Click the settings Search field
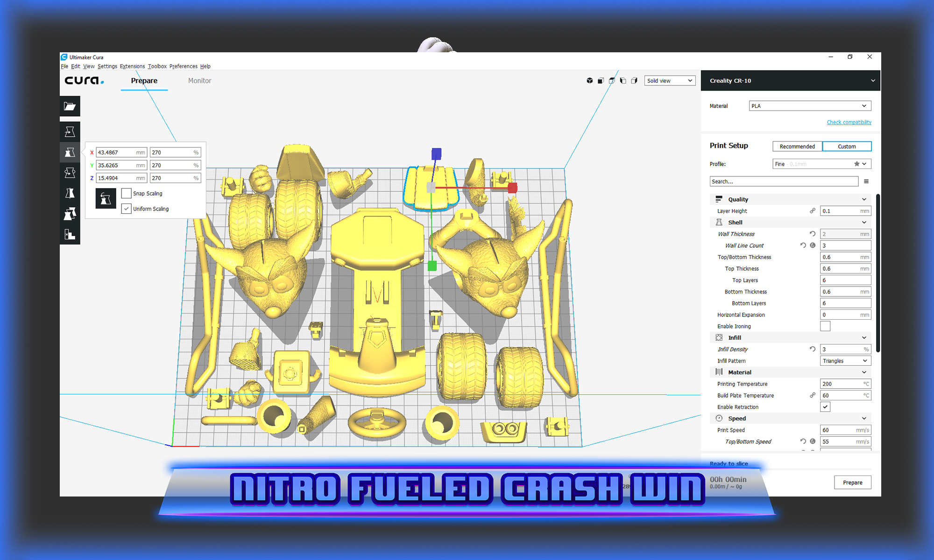Image resolution: width=934 pixels, height=560 pixels. coord(783,182)
